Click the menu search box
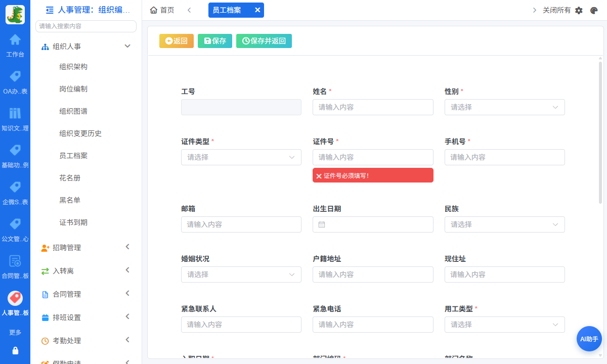The image size is (607, 364). (86, 26)
